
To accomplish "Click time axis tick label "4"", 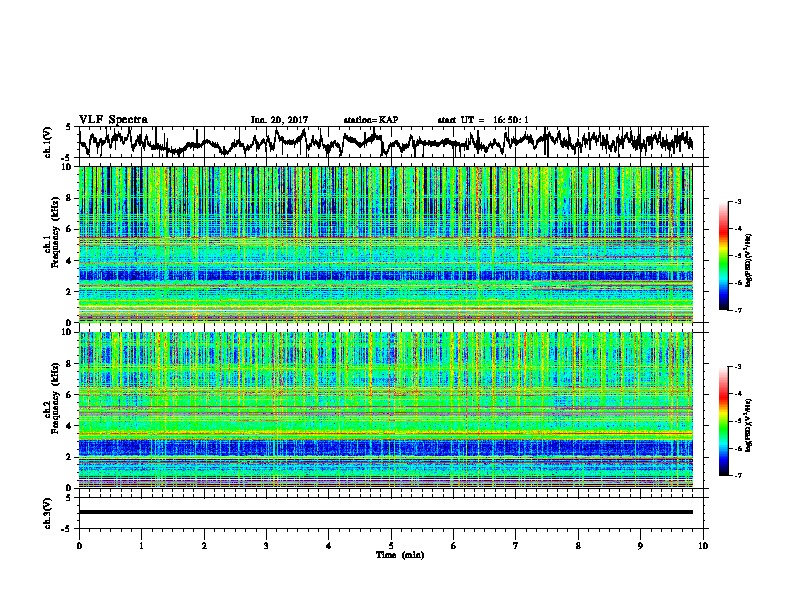I will click(x=329, y=546).
